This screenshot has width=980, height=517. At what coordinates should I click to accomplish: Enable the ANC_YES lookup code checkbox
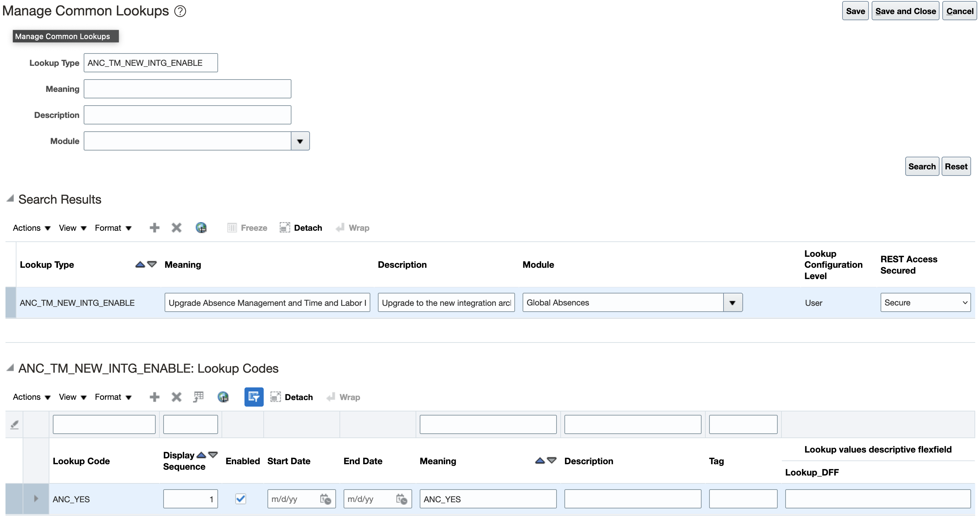click(x=240, y=499)
